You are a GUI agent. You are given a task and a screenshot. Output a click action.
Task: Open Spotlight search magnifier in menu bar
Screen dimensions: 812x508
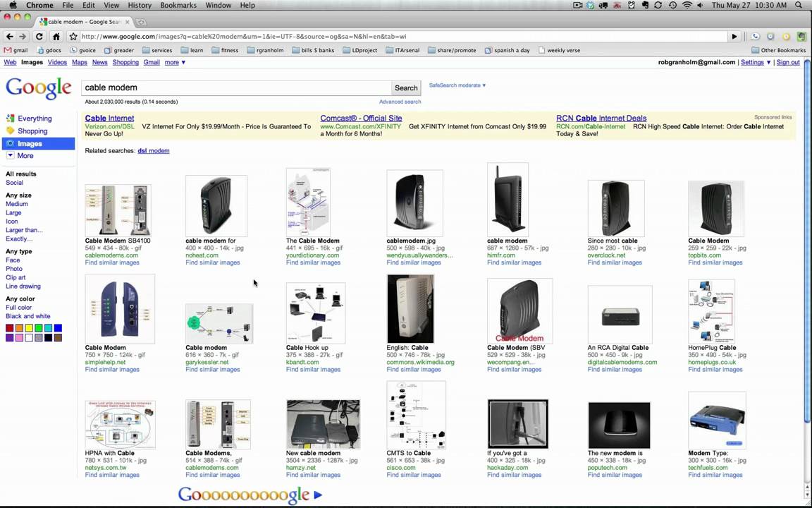(799, 5)
